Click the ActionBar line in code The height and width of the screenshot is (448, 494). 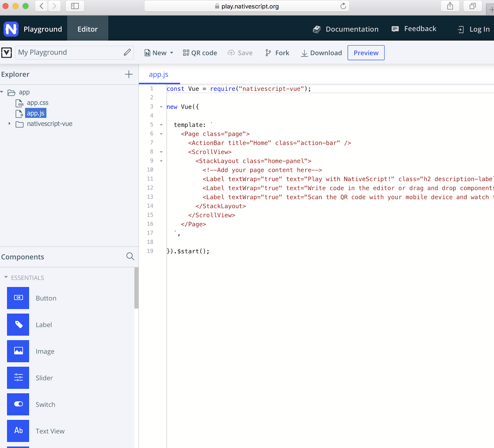pos(270,143)
